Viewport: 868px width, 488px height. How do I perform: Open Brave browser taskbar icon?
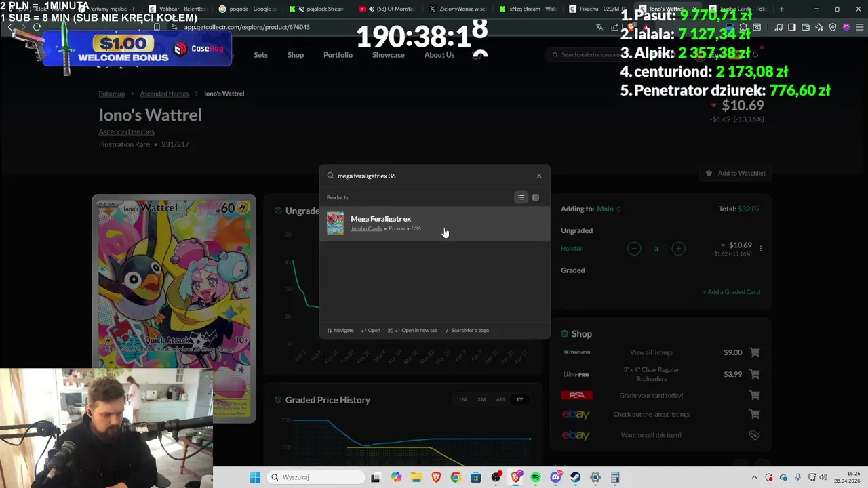[436, 477]
